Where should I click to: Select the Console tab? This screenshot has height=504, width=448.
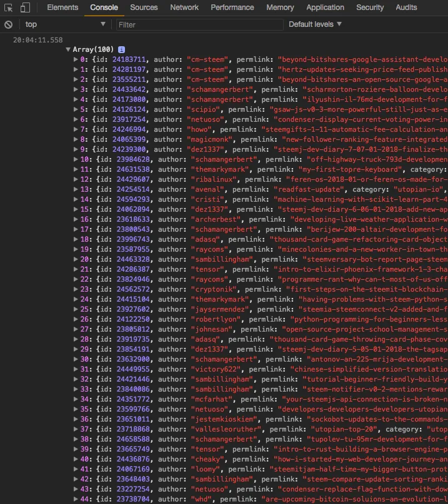point(104,7)
